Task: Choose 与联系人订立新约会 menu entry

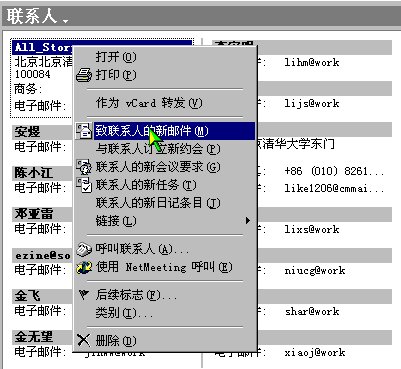Action: pyautogui.click(x=165, y=149)
